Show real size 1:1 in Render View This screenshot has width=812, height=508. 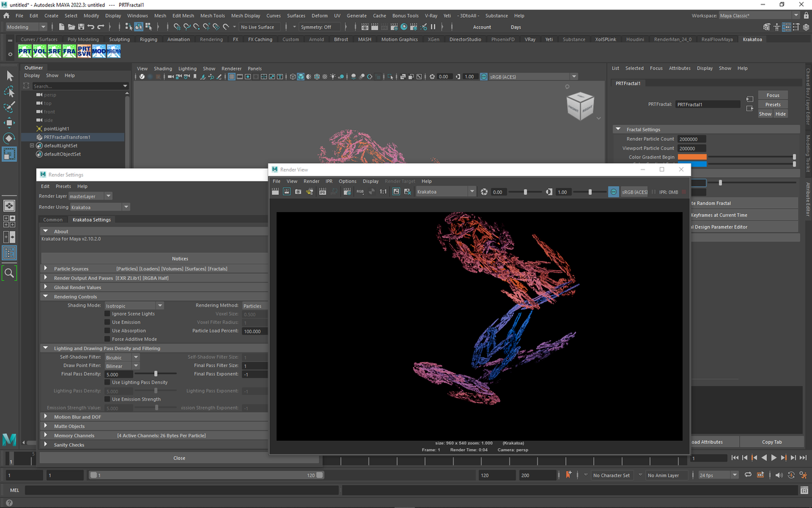383,191
